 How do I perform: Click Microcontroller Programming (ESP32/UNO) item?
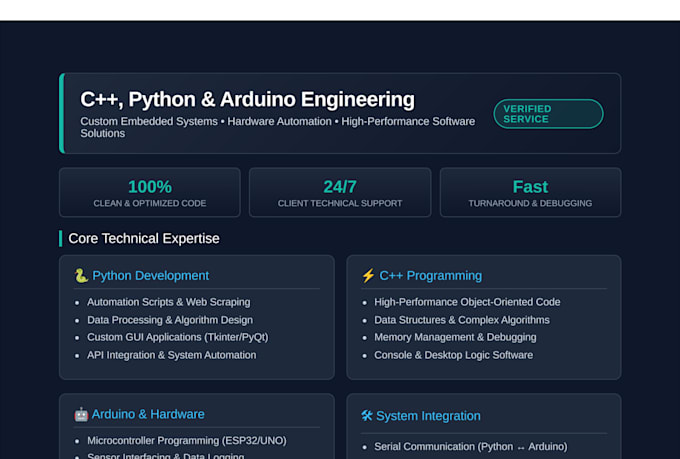click(x=186, y=440)
